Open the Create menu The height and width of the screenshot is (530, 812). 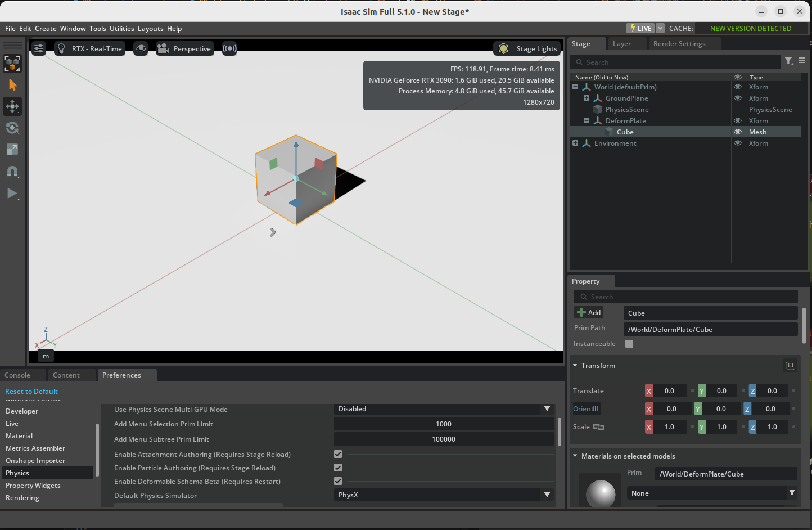click(x=45, y=28)
